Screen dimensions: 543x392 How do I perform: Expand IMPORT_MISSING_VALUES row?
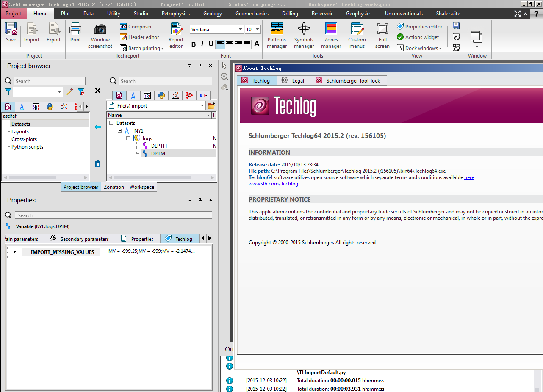[x=14, y=252]
